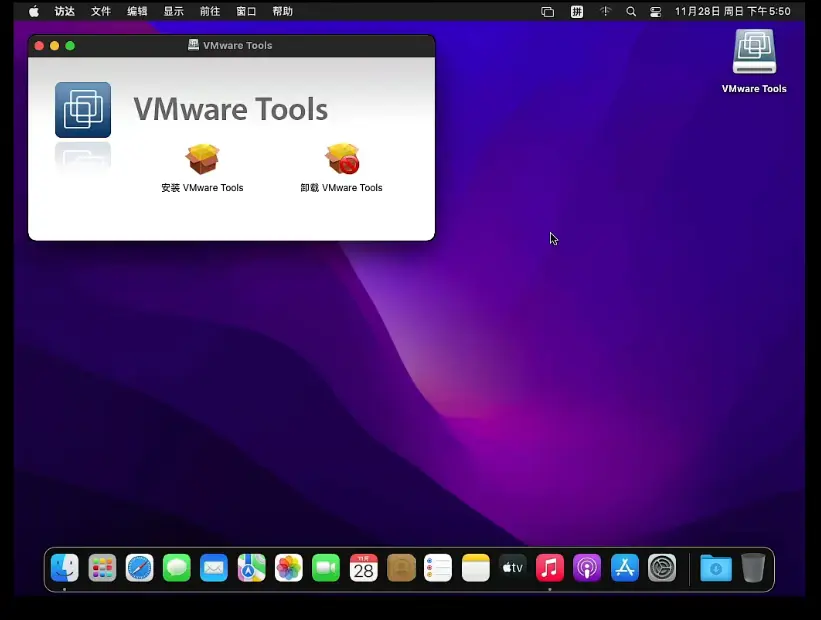Open the 前往 menu
This screenshot has height=620, width=821.
(x=210, y=12)
